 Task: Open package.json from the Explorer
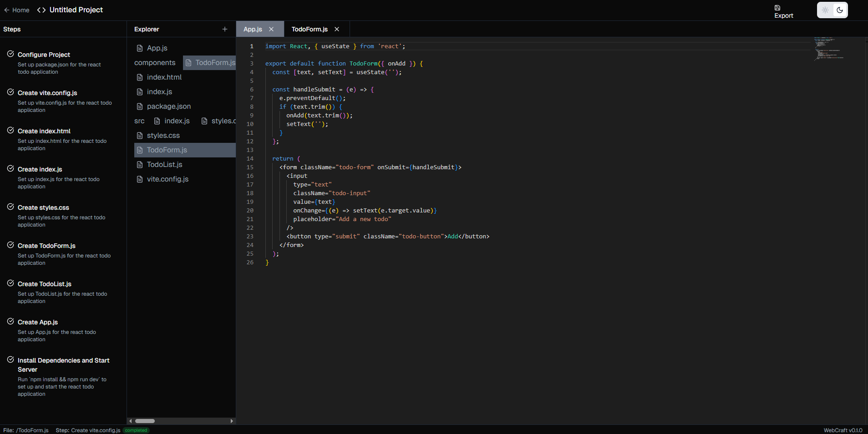coord(168,106)
